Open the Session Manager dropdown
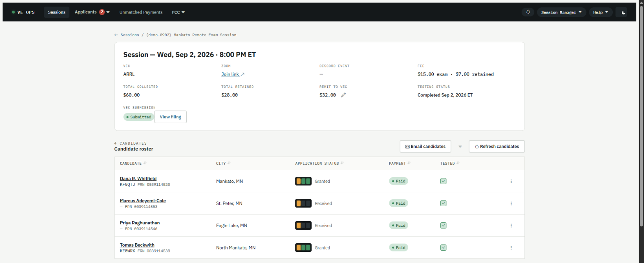The width and height of the screenshot is (644, 263). [x=561, y=12]
